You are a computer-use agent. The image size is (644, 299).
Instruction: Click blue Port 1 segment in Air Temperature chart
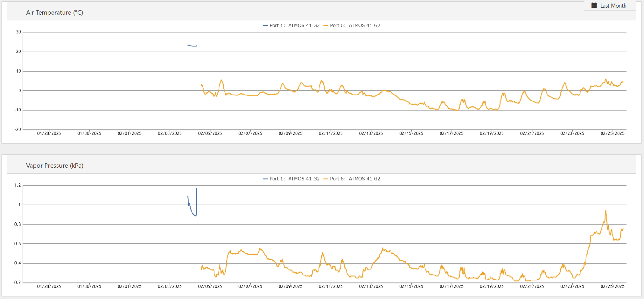click(192, 46)
